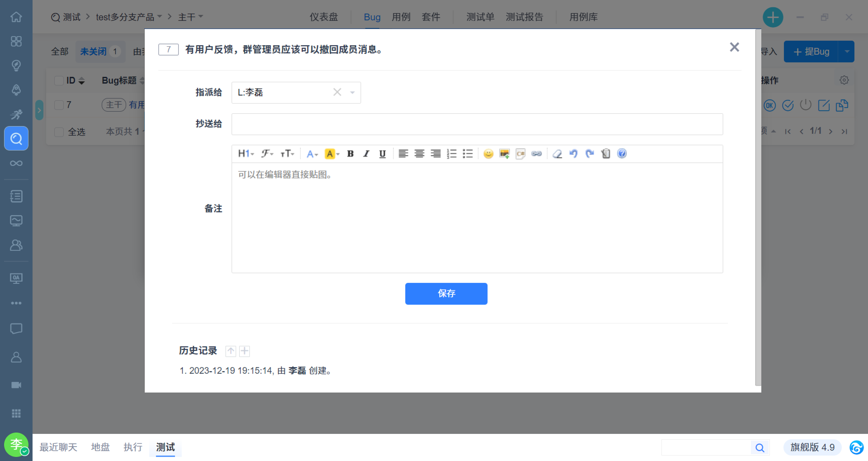Screen dimensions: 868x461
Task: Align text right in the editor
Action: click(x=435, y=154)
